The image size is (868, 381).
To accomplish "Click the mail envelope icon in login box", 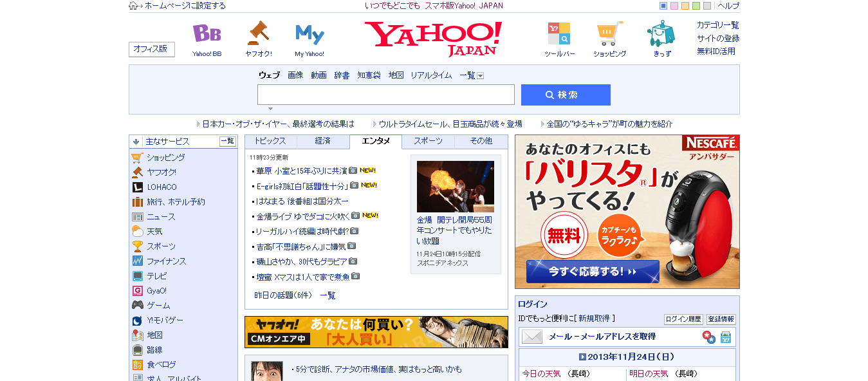I will tap(532, 337).
